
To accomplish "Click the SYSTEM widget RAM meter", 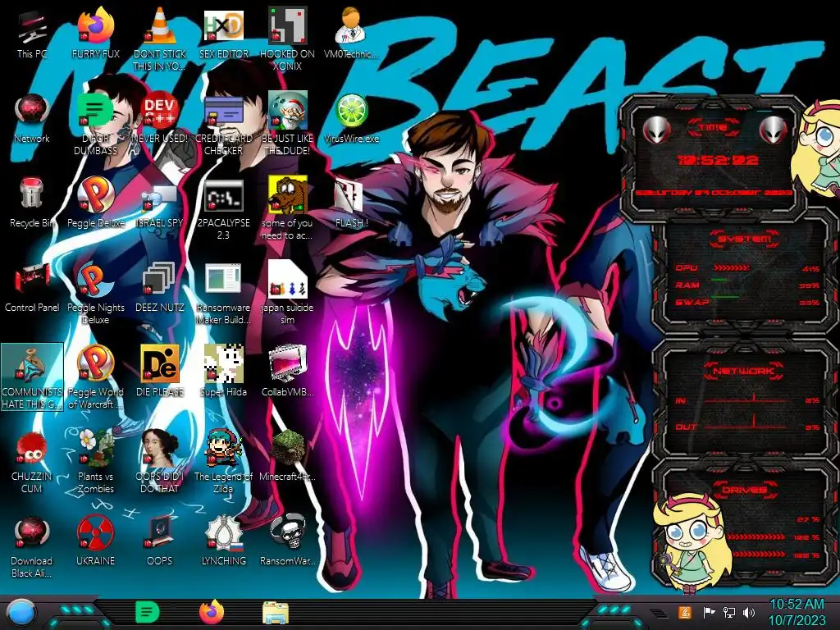I will click(746, 285).
